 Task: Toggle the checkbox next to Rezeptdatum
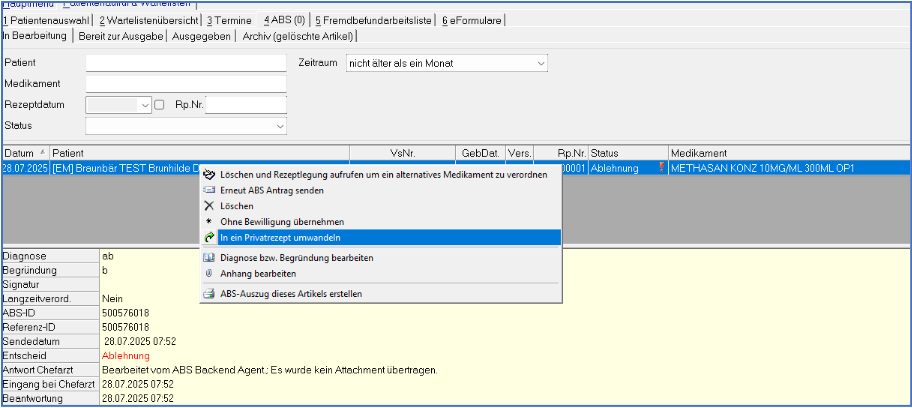click(x=160, y=105)
